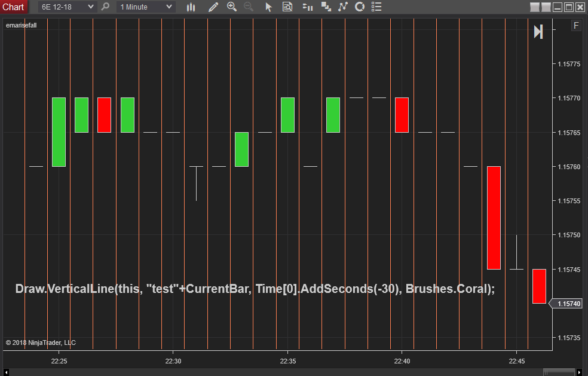Screen dimensions: 588x376
Task: Click the 1.15765 price axis label
Action: [x=569, y=133]
